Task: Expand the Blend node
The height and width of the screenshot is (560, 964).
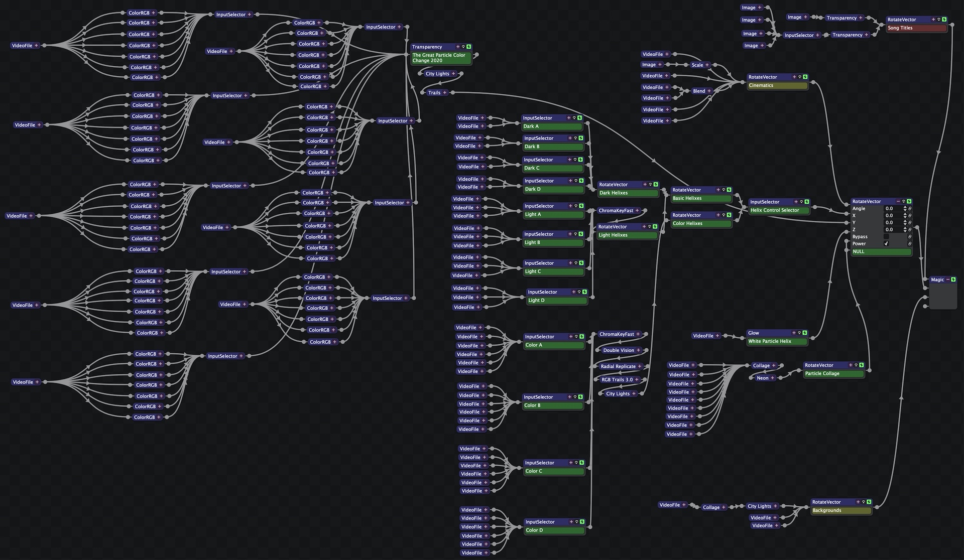Action: pyautogui.click(x=709, y=91)
